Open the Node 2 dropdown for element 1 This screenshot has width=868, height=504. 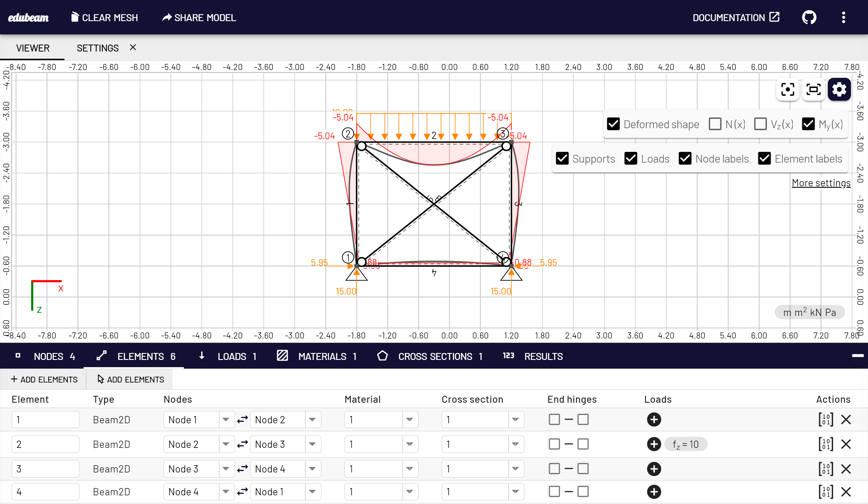tap(312, 420)
